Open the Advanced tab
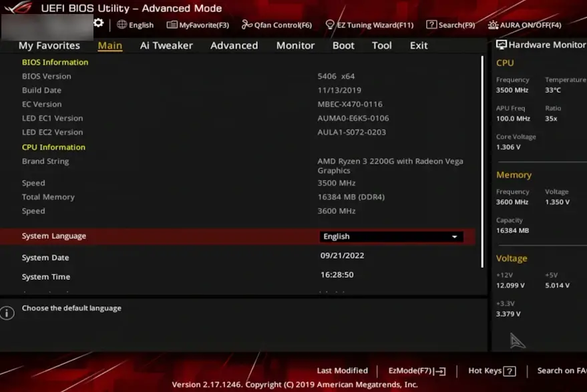The height and width of the screenshot is (392, 587). [234, 45]
